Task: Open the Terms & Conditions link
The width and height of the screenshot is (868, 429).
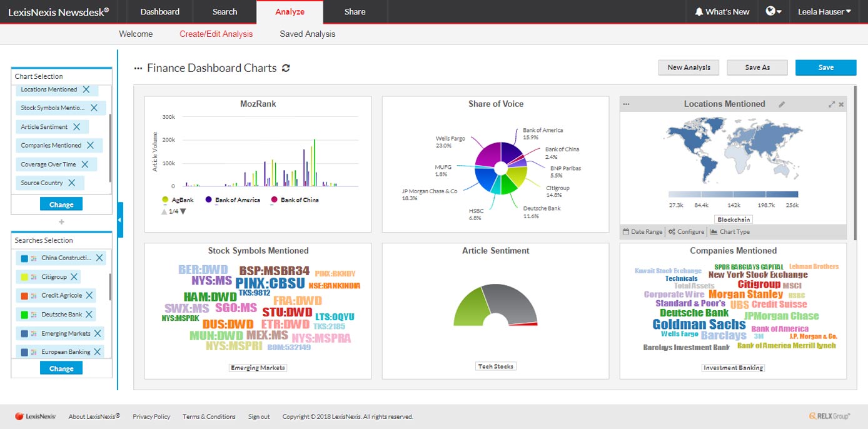Action: (x=209, y=416)
